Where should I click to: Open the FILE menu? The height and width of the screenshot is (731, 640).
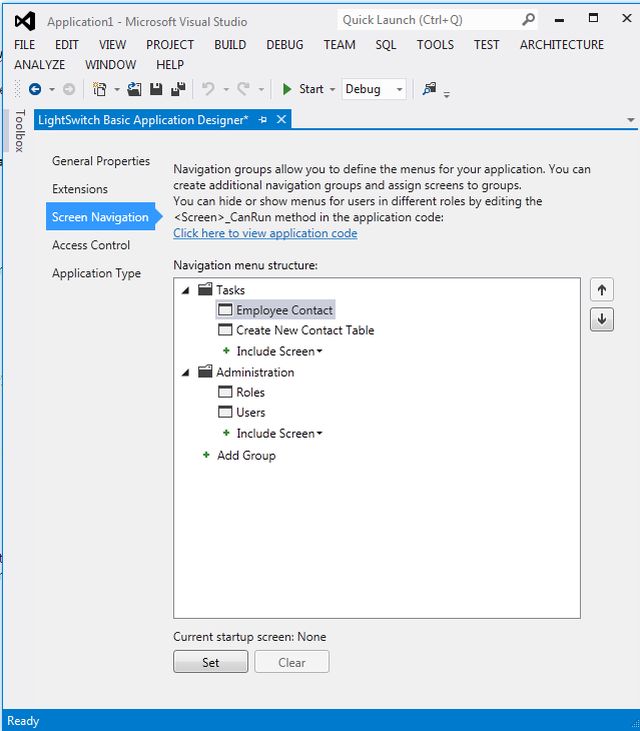[24, 45]
